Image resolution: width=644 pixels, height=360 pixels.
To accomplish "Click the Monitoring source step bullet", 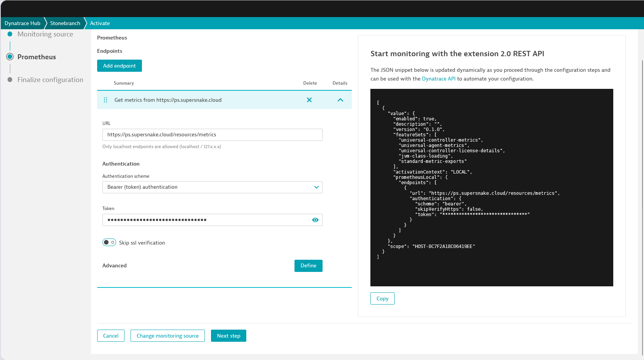I will point(10,34).
